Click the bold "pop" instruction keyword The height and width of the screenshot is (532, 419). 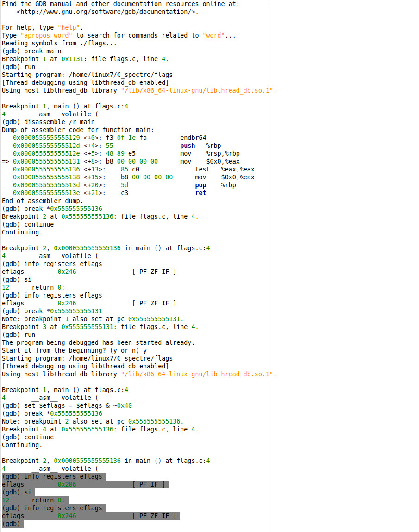[x=200, y=185]
